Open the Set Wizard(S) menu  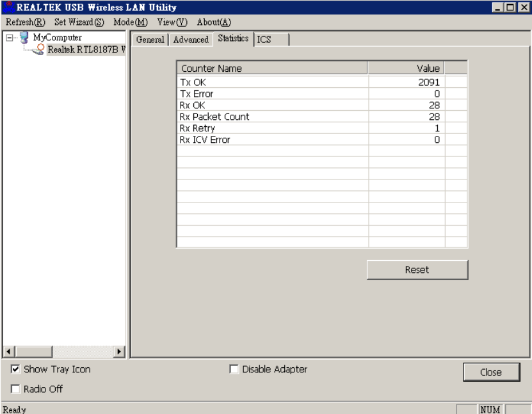coord(79,22)
